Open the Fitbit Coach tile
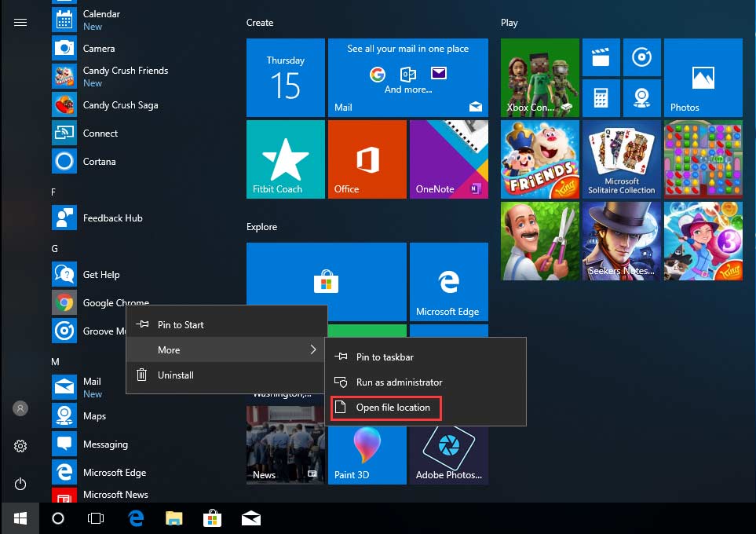The image size is (756, 534). pyautogui.click(x=286, y=159)
